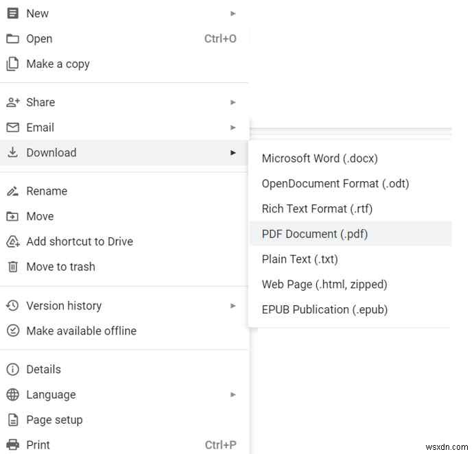This screenshot has height=454, width=476.
Task: Select the Open menu entry
Action: (124, 39)
